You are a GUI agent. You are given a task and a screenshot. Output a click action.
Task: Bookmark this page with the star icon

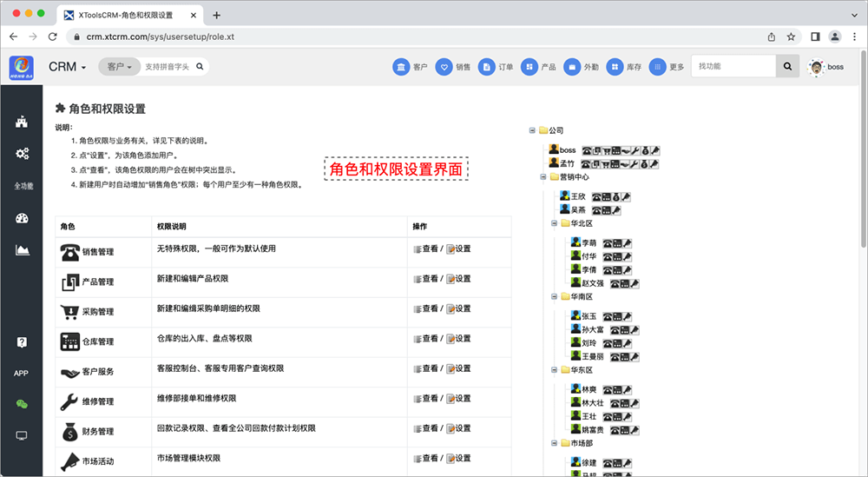click(791, 36)
